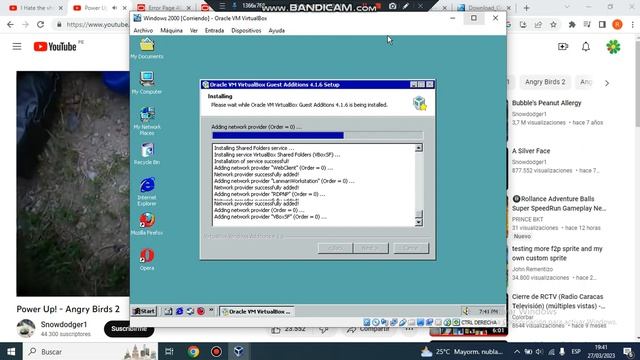The height and width of the screenshot is (360, 640).
Task: Click the Cancel button in Guest Additions Setup
Action: (x=411, y=248)
